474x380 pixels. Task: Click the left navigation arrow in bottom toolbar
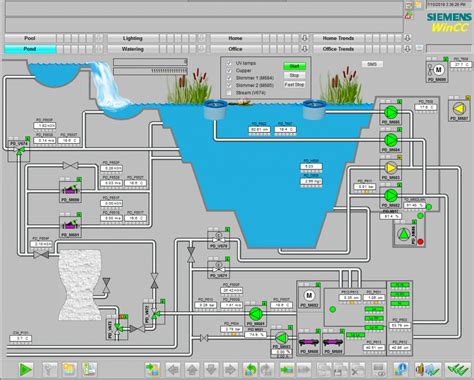[x=173, y=369]
